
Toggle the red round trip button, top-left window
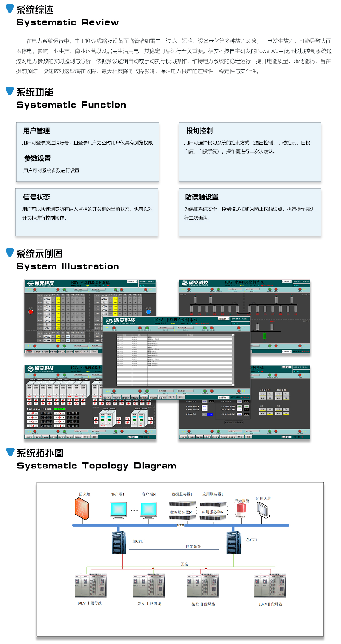pyautogui.click(x=31, y=312)
